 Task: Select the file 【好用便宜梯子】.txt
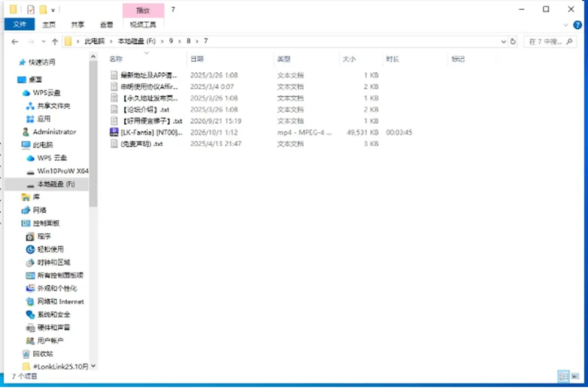pyautogui.click(x=146, y=121)
